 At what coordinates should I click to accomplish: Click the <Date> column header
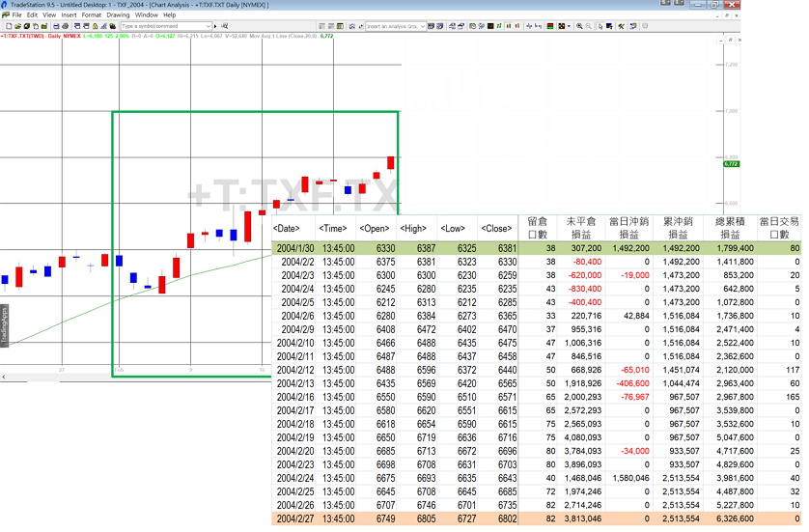(x=287, y=229)
